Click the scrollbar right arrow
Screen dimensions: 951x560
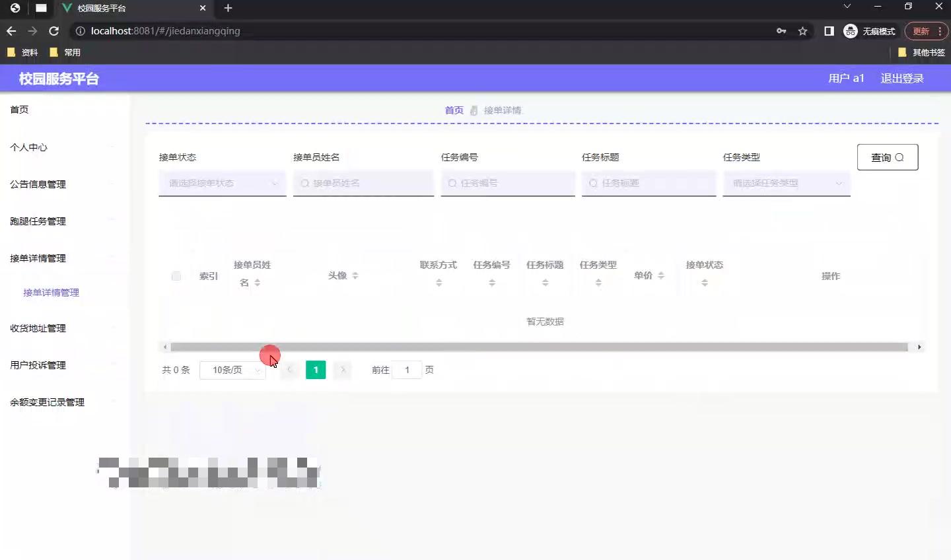point(919,347)
